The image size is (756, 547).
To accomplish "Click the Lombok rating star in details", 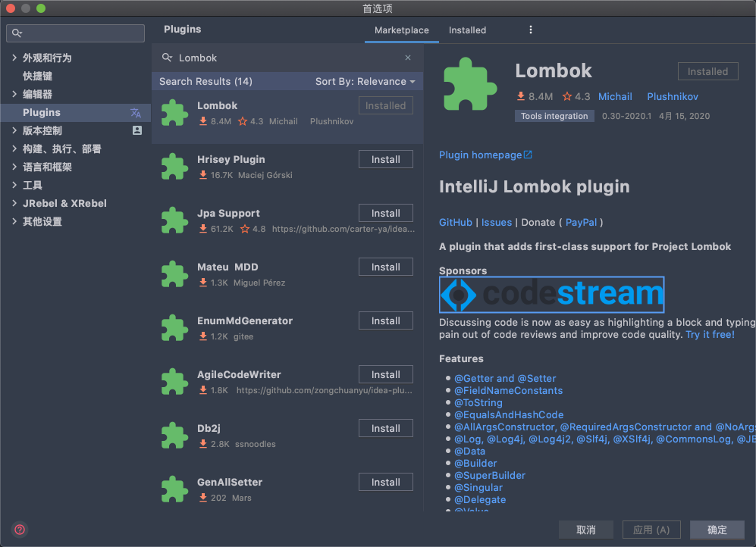I will click(567, 97).
